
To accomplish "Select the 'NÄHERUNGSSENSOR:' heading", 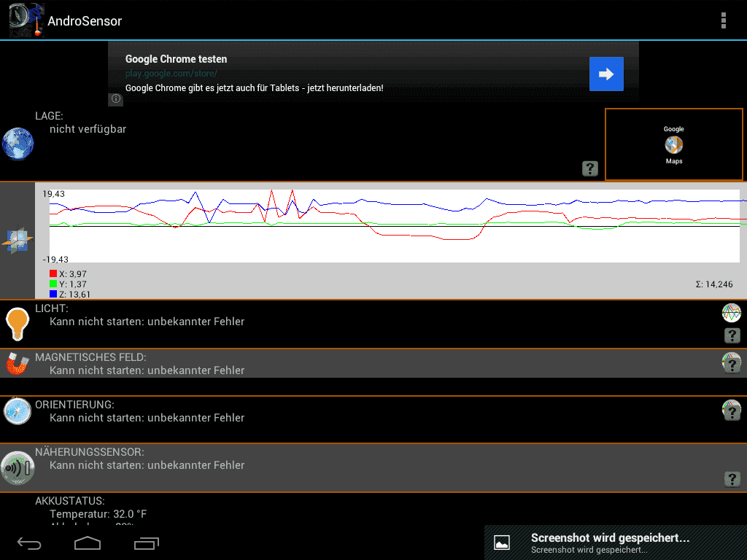I will (90, 452).
